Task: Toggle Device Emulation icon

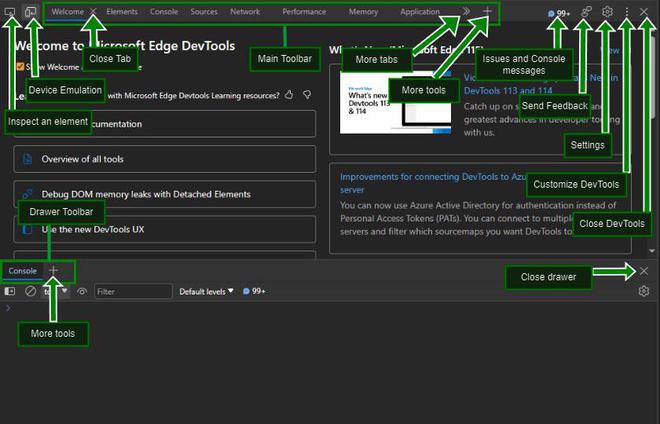Action: click(x=30, y=12)
